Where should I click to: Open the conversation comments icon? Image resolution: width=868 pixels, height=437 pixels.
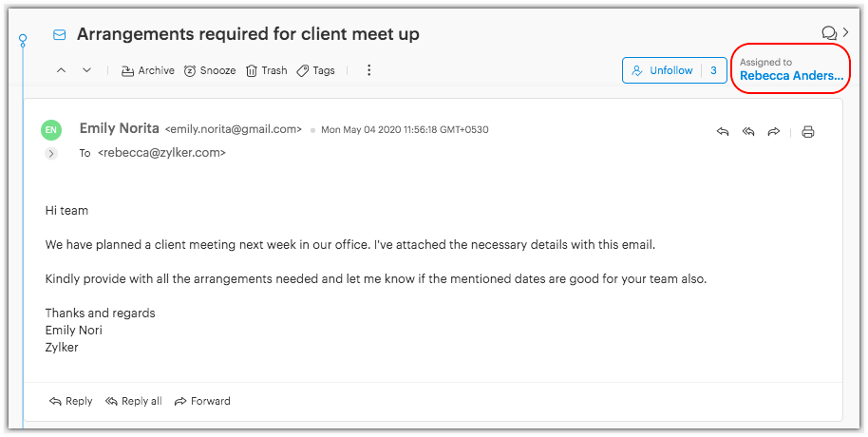click(828, 33)
